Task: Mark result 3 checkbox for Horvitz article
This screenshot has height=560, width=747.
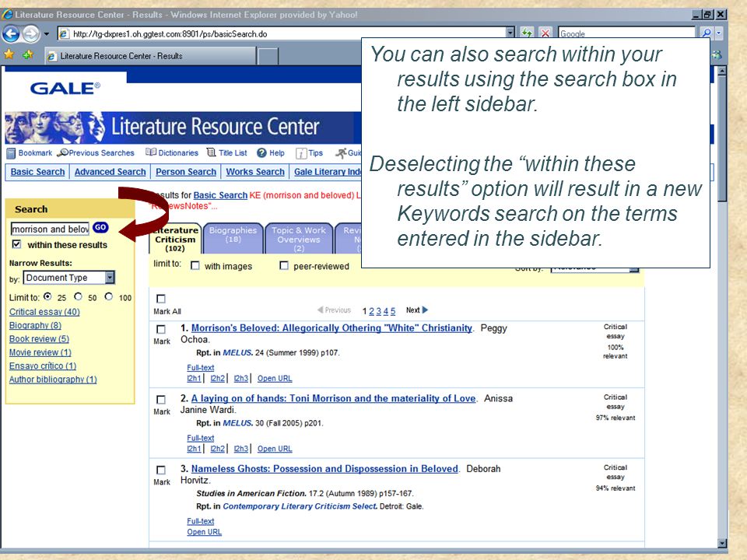Action: click(x=161, y=470)
